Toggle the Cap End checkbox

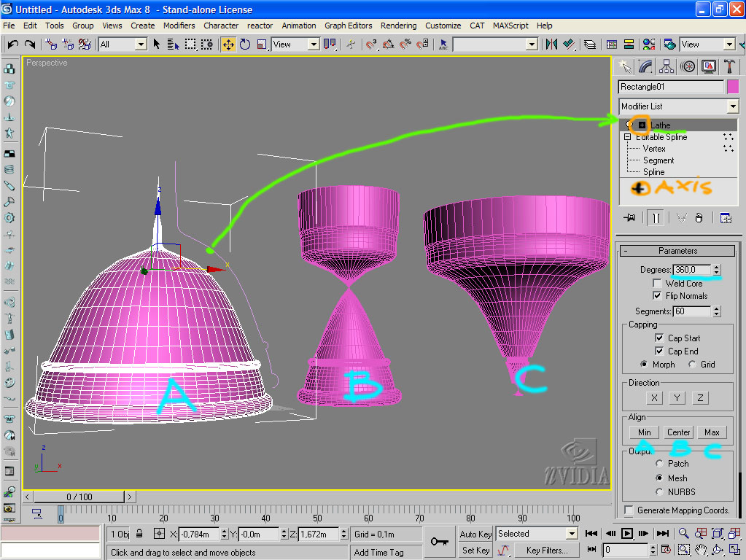(x=659, y=351)
